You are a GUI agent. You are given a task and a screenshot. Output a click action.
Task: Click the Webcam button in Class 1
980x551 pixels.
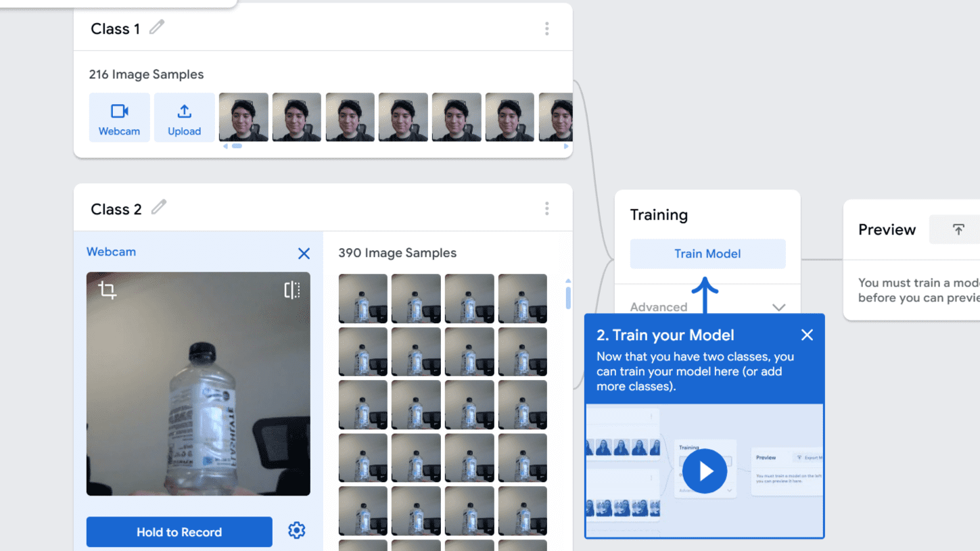119,118
